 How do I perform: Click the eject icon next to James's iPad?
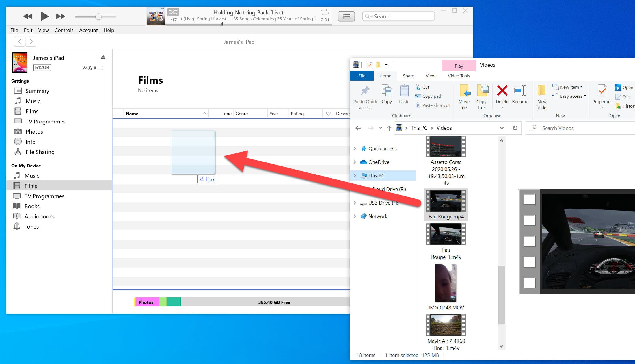pyautogui.click(x=103, y=57)
